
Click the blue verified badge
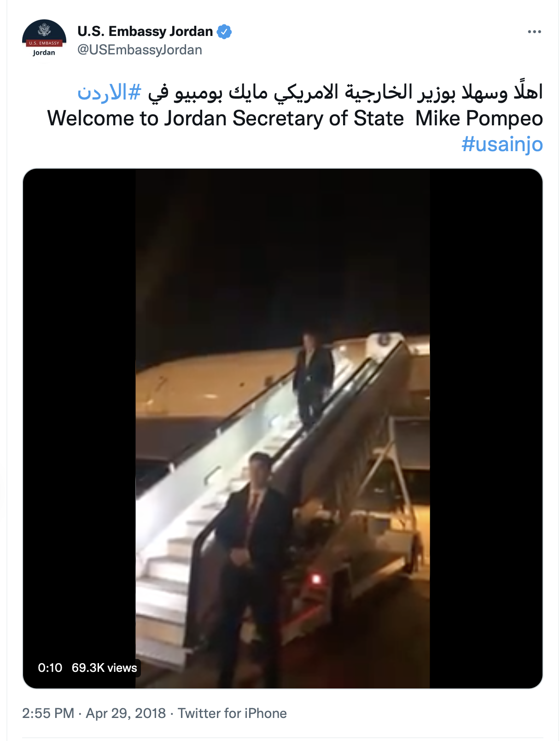point(224,32)
